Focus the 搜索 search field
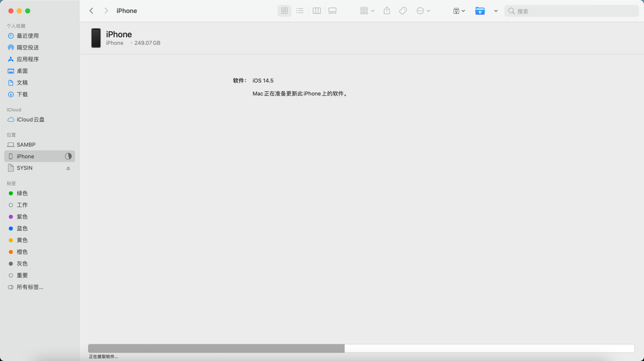This screenshot has width=644, height=361. coord(571,11)
